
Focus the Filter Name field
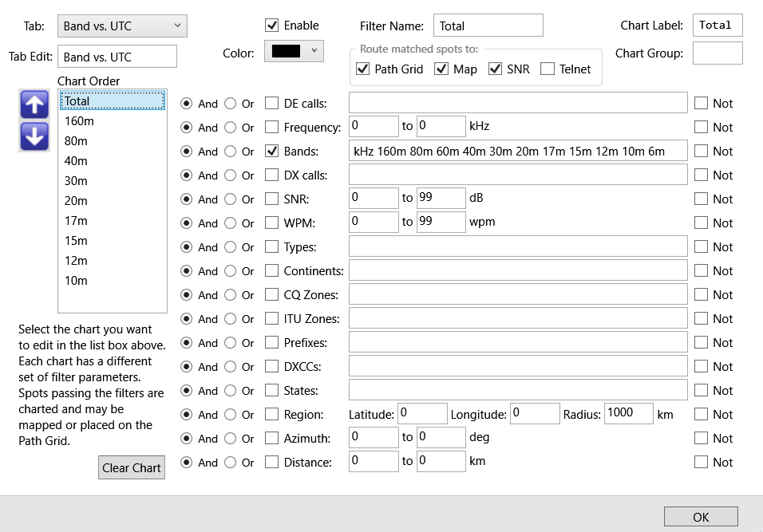pyautogui.click(x=488, y=26)
